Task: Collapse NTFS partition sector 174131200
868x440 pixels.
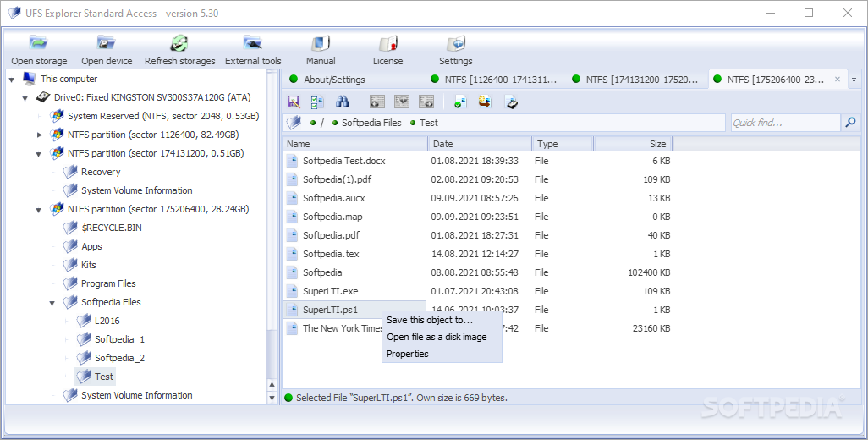Action: pyautogui.click(x=39, y=154)
